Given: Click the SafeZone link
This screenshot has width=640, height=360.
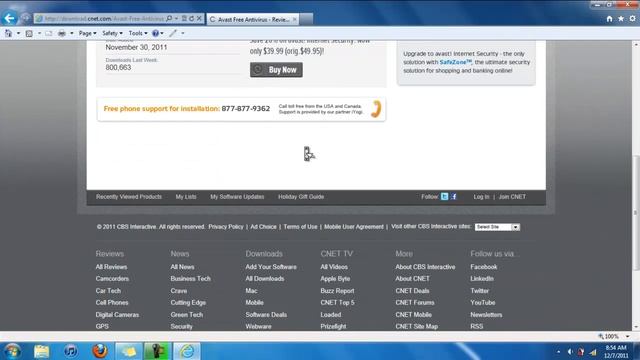Looking at the screenshot, I should pos(456,62).
